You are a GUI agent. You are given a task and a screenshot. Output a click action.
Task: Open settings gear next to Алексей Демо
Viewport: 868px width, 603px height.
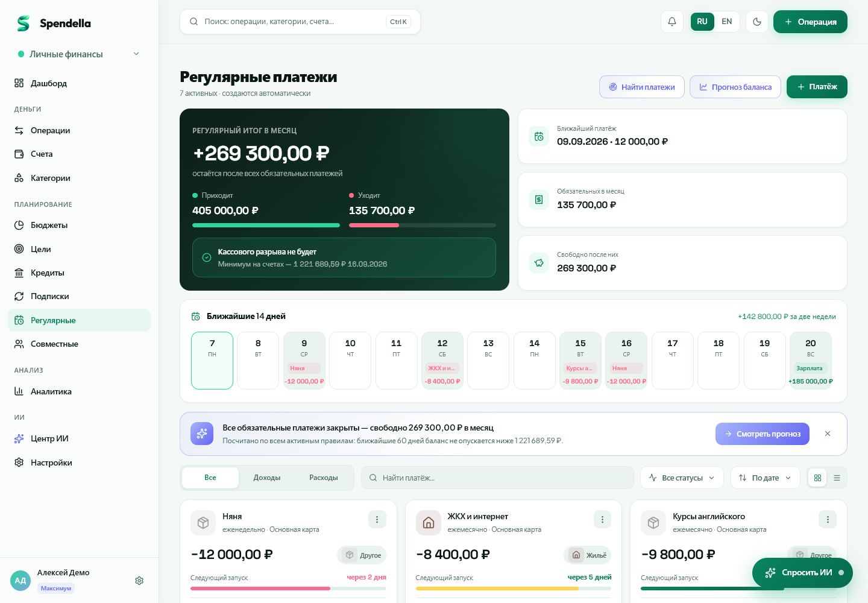tap(139, 581)
